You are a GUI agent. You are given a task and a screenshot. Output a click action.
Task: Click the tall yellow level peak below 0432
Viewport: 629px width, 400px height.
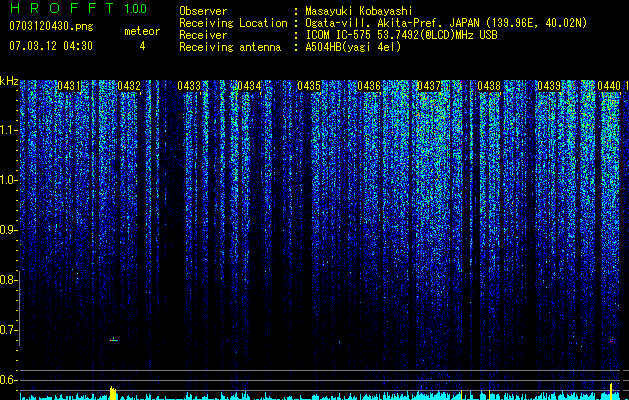[x=113, y=393]
